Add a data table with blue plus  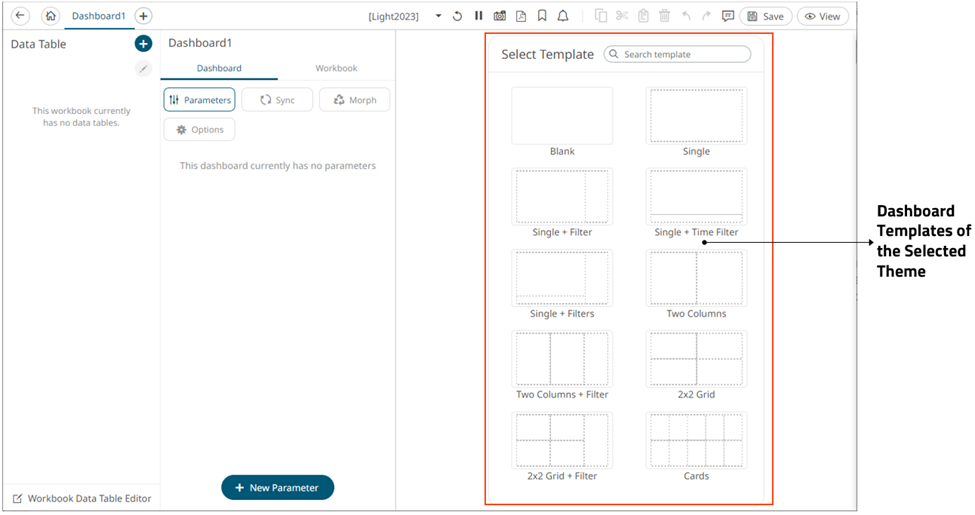pos(143,44)
